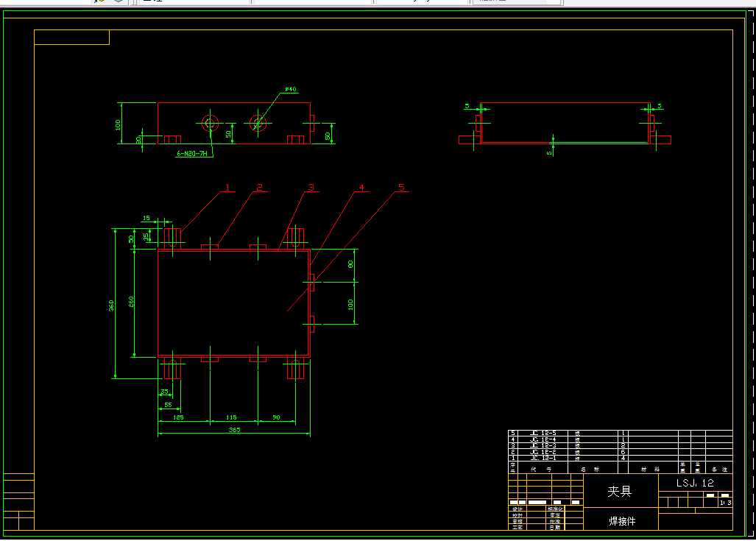Click the 260 vertical dimension value
756x541 pixels.
point(130,302)
